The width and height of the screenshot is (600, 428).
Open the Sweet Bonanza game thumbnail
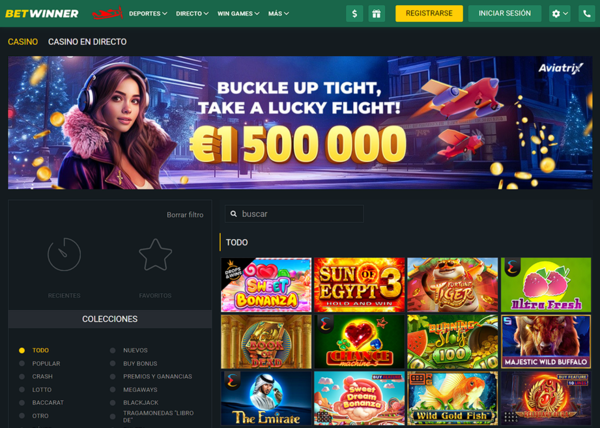266,285
